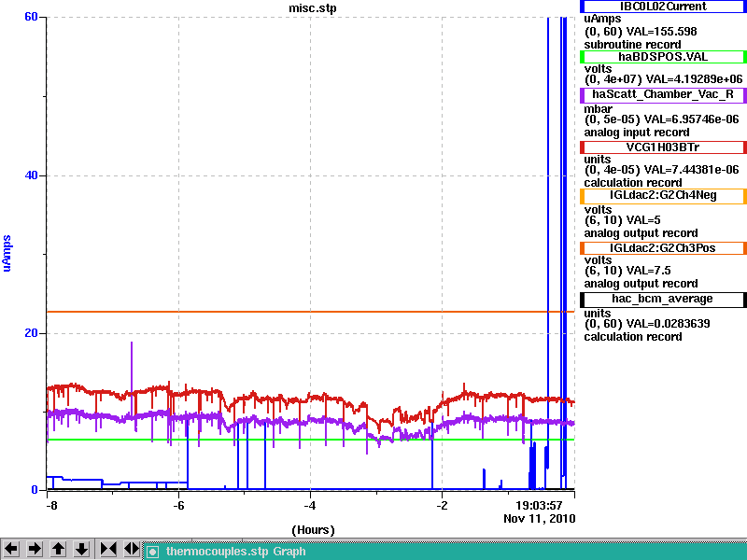This screenshot has width=747, height=560.
Task: Click the 60 y-axis tick label
Action: click(31, 17)
